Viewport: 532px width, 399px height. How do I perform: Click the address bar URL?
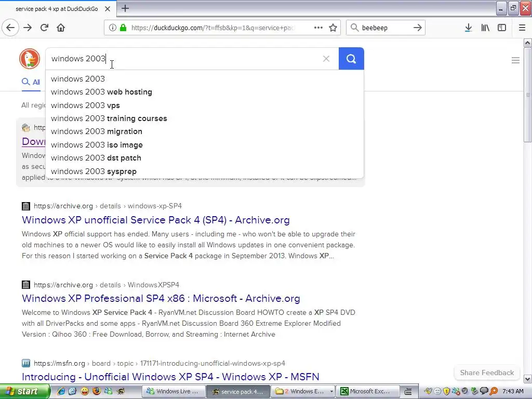[213, 28]
